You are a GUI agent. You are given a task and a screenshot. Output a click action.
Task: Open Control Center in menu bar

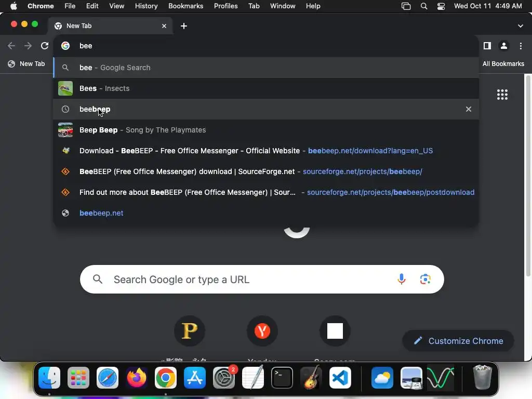[x=441, y=6]
